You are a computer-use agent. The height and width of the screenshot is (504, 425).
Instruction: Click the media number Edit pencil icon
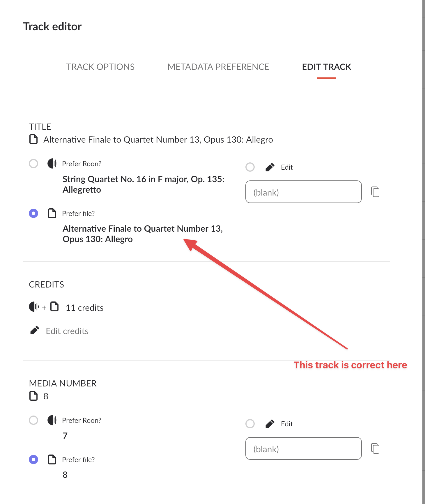coord(270,424)
